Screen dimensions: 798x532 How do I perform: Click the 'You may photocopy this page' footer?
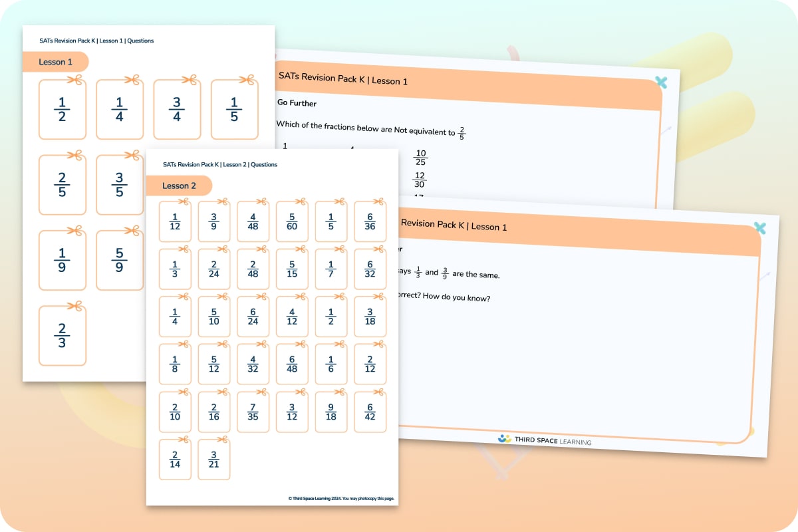click(x=368, y=498)
